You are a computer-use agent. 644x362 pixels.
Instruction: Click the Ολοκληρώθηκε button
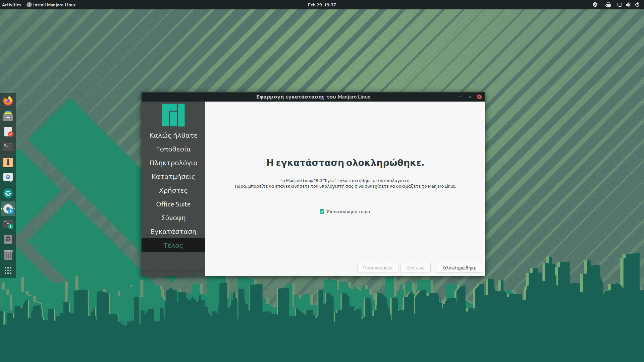pos(459,268)
